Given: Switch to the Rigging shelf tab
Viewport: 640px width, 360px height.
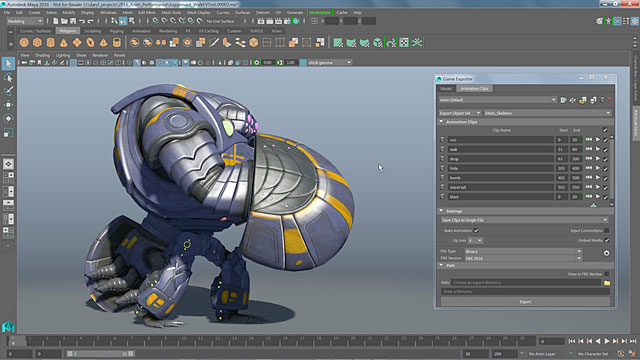Looking at the screenshot, I should [116, 31].
